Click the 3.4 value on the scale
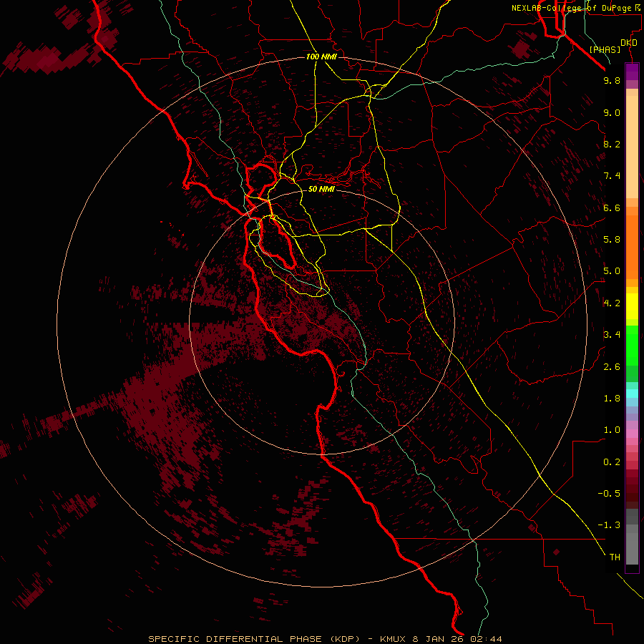644x644 pixels. click(x=612, y=335)
